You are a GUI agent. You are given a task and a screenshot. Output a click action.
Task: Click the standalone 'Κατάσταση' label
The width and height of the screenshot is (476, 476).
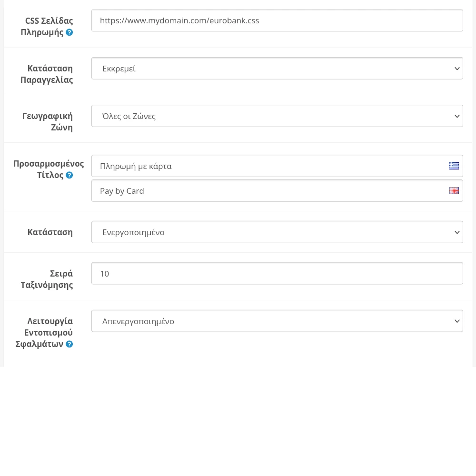50,232
